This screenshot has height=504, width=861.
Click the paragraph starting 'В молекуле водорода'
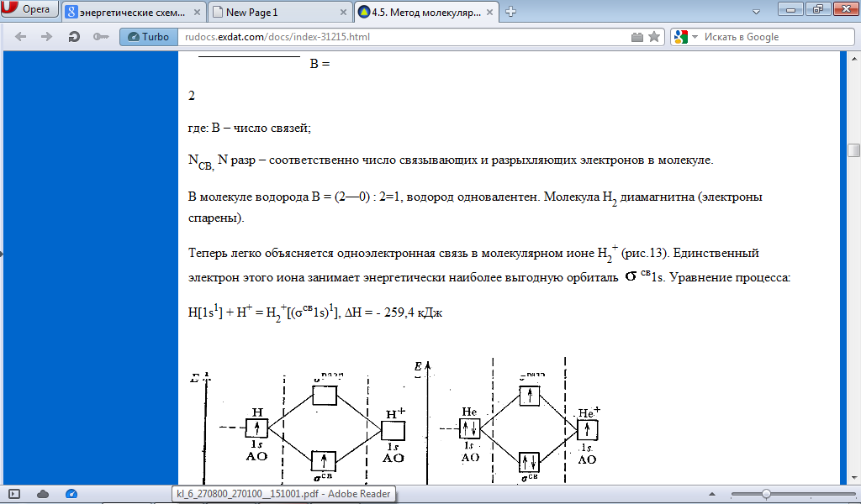click(x=476, y=207)
